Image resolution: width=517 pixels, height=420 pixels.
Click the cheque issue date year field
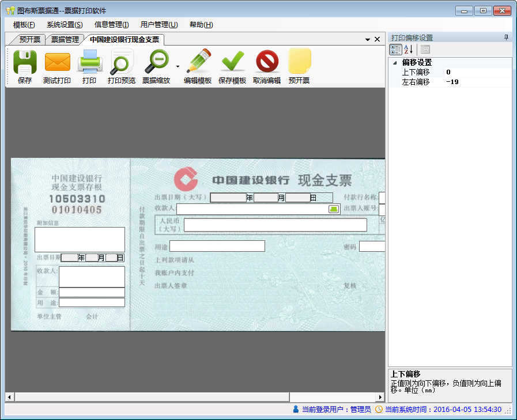228,198
